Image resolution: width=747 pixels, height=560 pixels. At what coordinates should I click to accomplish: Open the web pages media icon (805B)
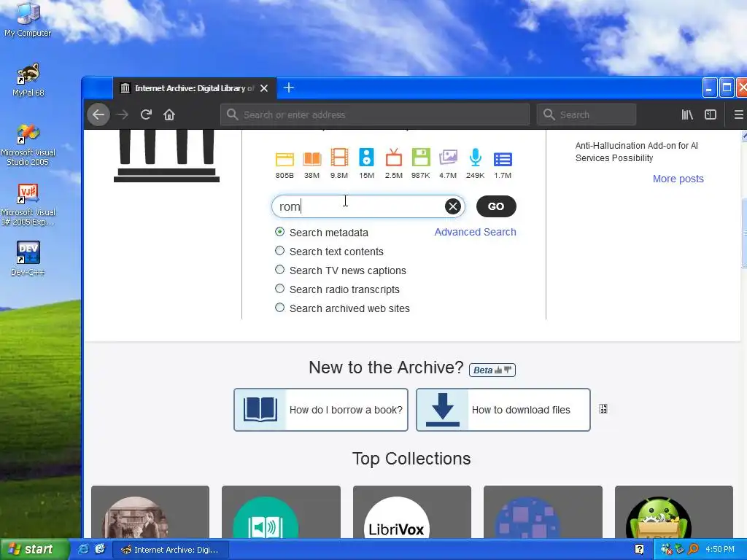(285, 158)
